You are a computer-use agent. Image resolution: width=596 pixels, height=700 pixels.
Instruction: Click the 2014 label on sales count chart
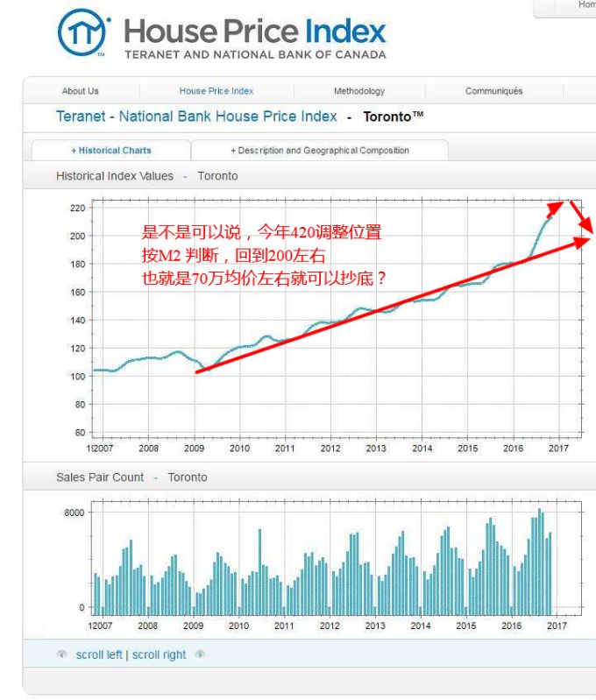421,626
